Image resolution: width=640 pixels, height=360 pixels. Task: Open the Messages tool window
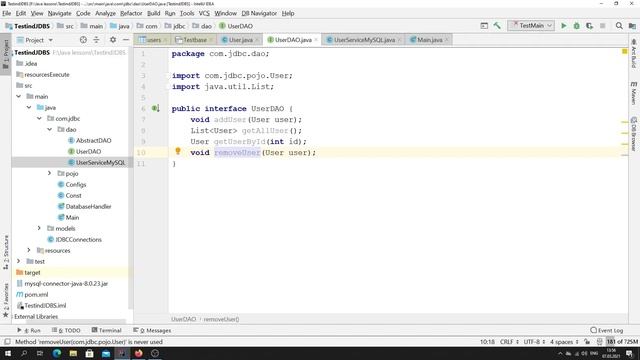point(152,330)
